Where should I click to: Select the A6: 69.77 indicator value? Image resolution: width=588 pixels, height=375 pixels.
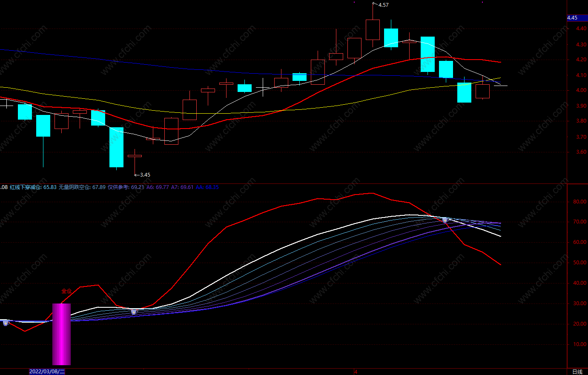click(x=158, y=187)
